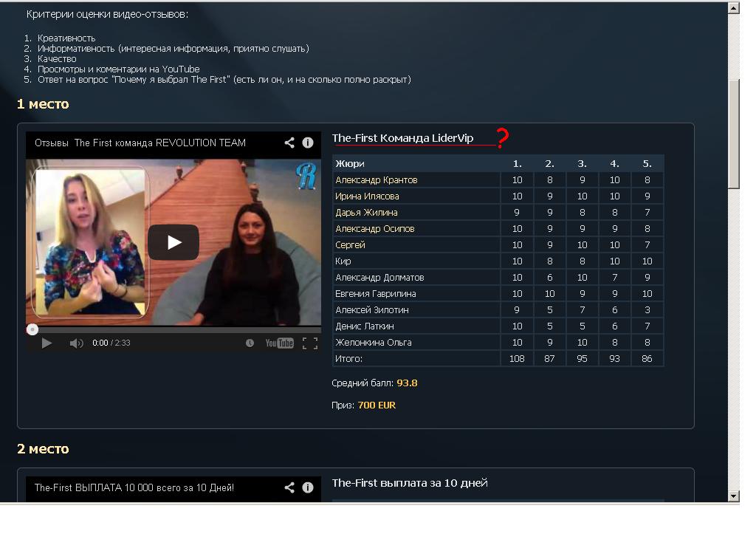Image resolution: width=756 pixels, height=548 pixels.
Task: Click the Критерии оценки видео-отзывов heading
Action: pyautogui.click(x=107, y=15)
